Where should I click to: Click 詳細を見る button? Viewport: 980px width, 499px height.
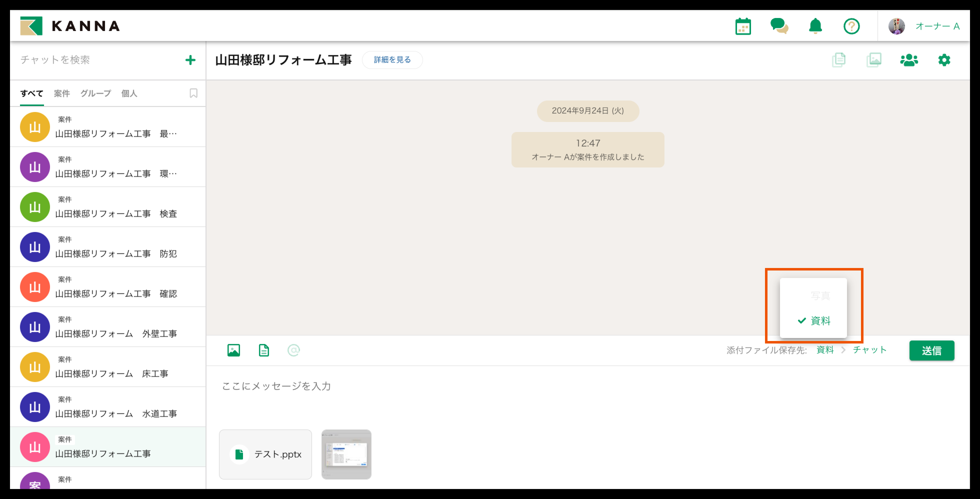(392, 60)
